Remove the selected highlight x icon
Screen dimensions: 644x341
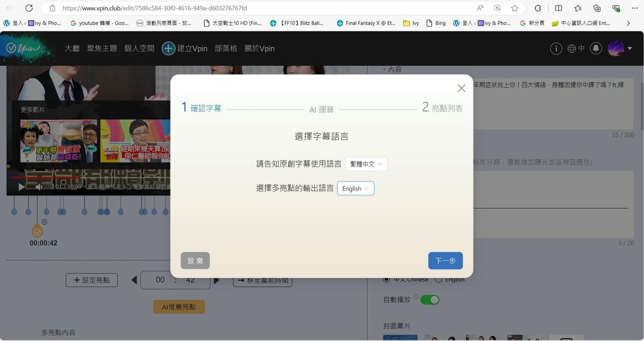tap(44, 222)
